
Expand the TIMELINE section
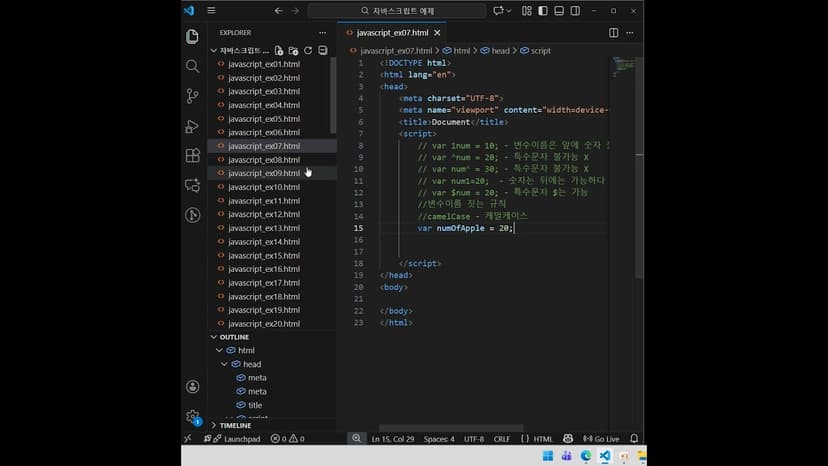[214, 425]
